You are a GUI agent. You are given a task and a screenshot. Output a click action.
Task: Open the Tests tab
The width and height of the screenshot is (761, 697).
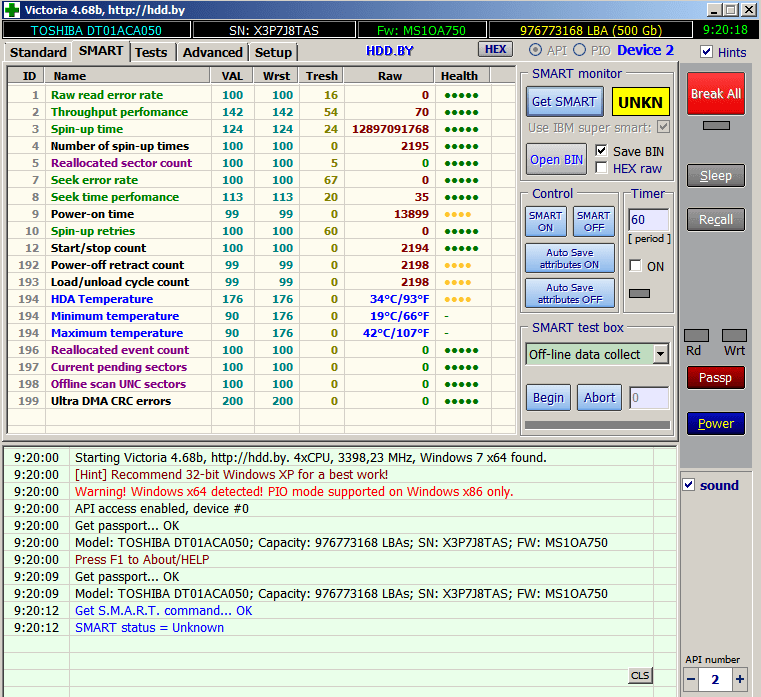pos(151,52)
